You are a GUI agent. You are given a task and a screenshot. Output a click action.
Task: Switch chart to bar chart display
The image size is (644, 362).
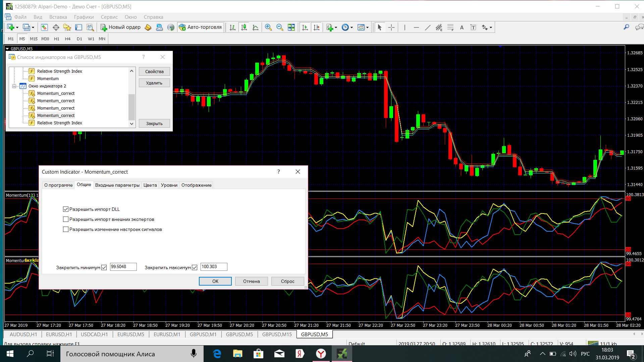point(233,27)
